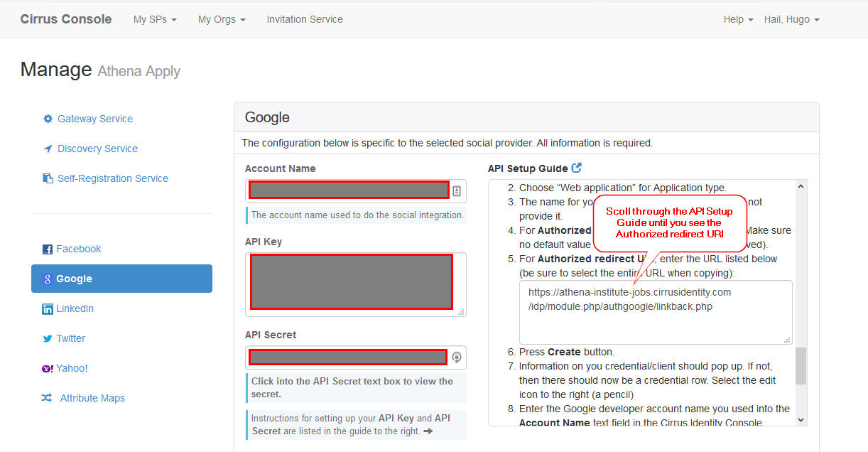Click the Authorized redirect URI text box
This screenshot has height=452, width=868.
656,313
